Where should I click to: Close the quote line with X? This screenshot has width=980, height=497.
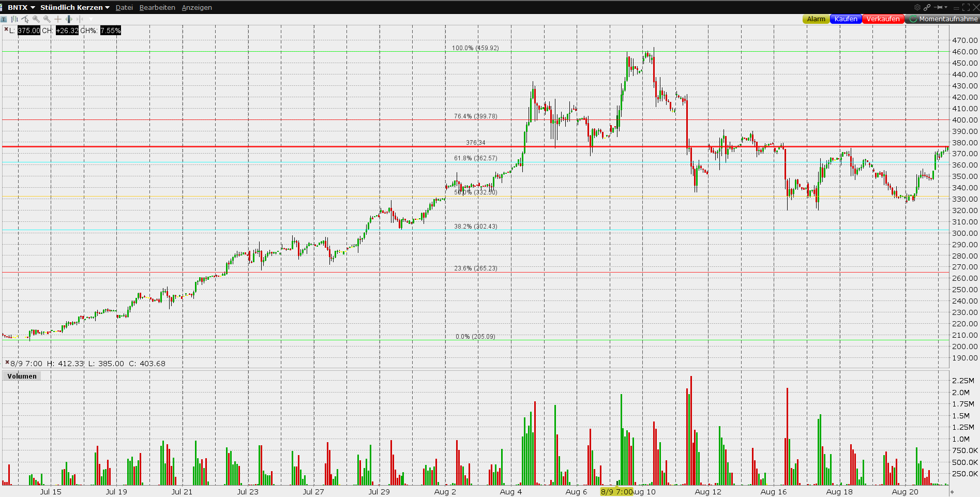6,29
